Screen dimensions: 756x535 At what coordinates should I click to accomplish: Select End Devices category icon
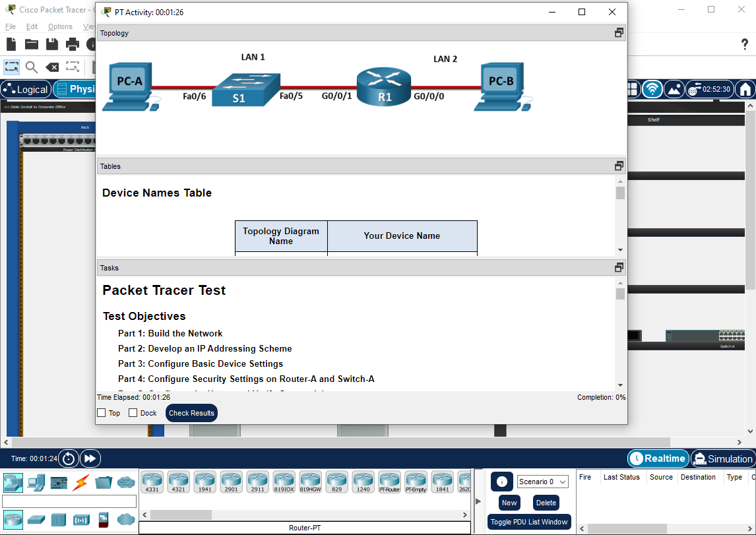(36, 482)
